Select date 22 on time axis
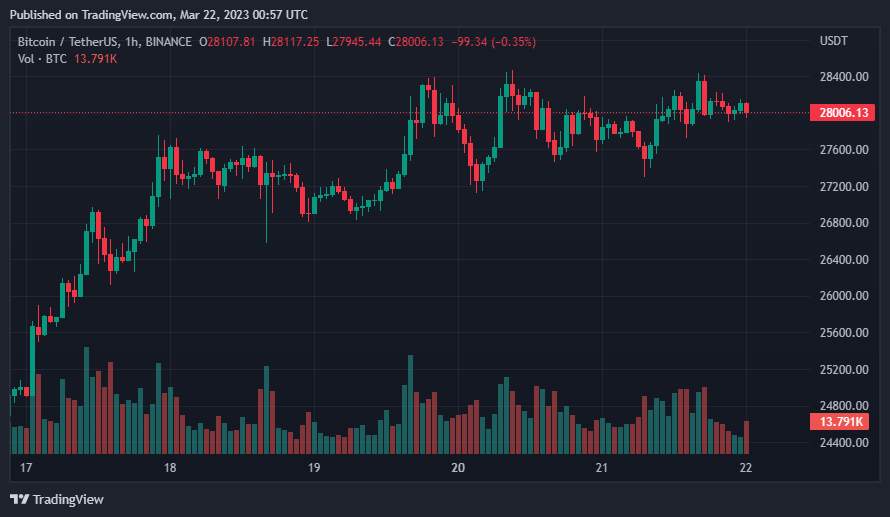This screenshot has height=517, width=890. click(x=746, y=468)
